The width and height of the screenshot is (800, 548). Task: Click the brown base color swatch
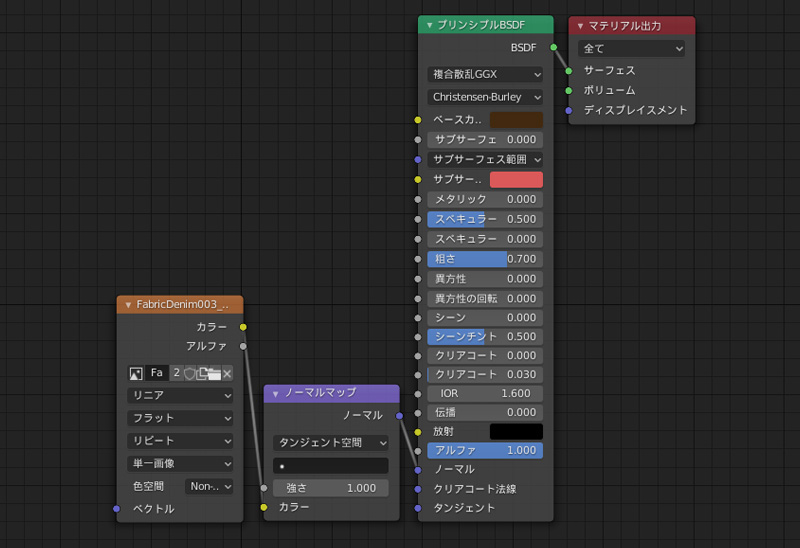click(516, 120)
